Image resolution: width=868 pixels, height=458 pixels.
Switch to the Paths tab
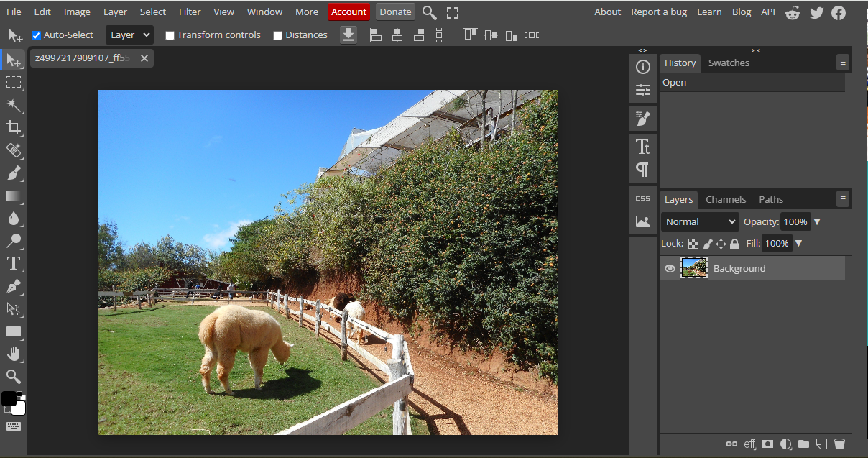click(771, 199)
